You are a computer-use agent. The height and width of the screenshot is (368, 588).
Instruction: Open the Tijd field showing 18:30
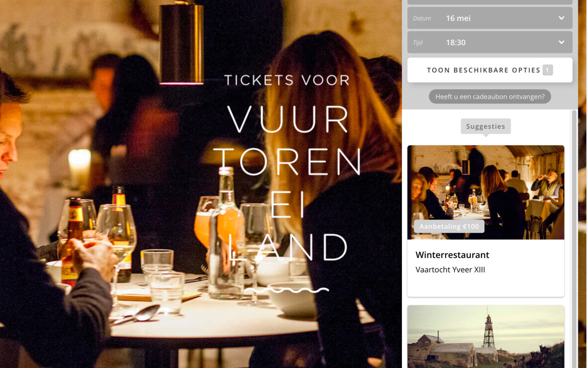pos(490,42)
